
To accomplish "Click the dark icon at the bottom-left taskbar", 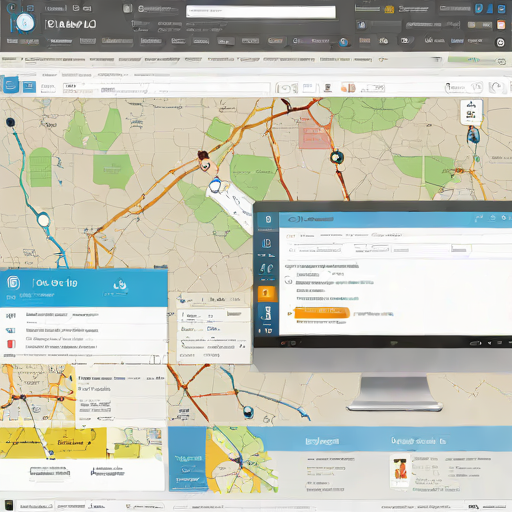I will tap(9, 505).
